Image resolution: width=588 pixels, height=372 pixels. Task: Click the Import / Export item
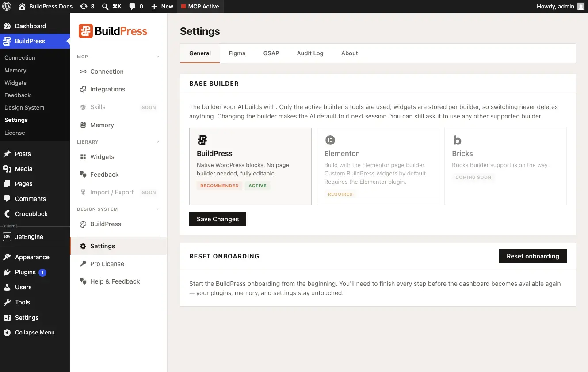coord(118,192)
